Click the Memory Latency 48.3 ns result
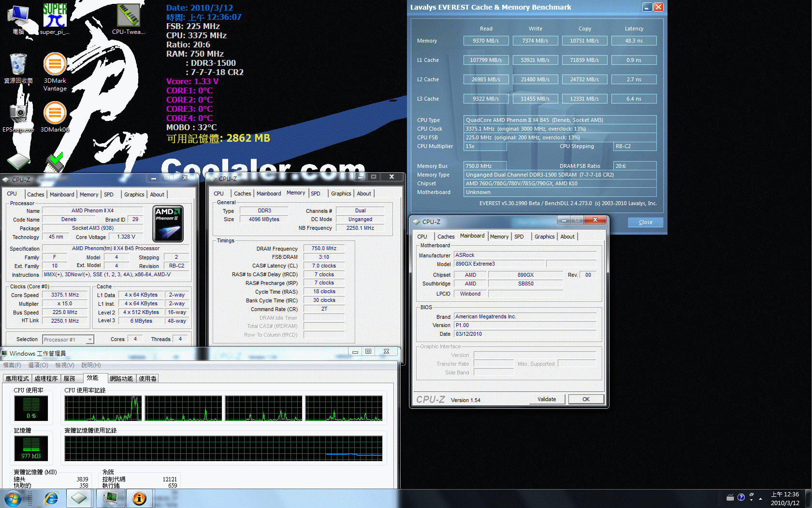The height and width of the screenshot is (508, 812). [x=634, y=41]
